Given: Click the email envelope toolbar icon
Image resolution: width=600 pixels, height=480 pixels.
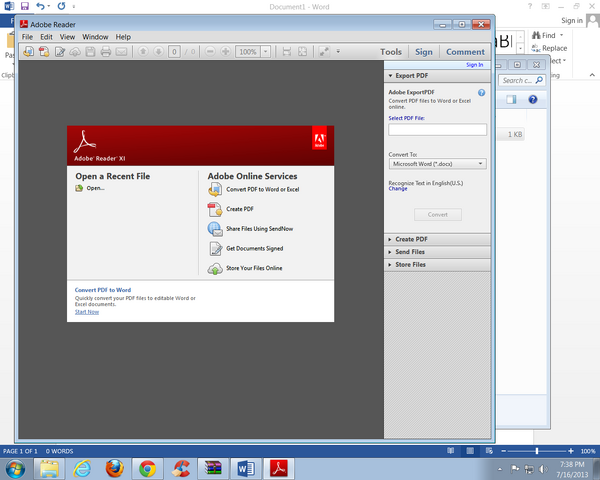Looking at the screenshot, I should pos(121,51).
